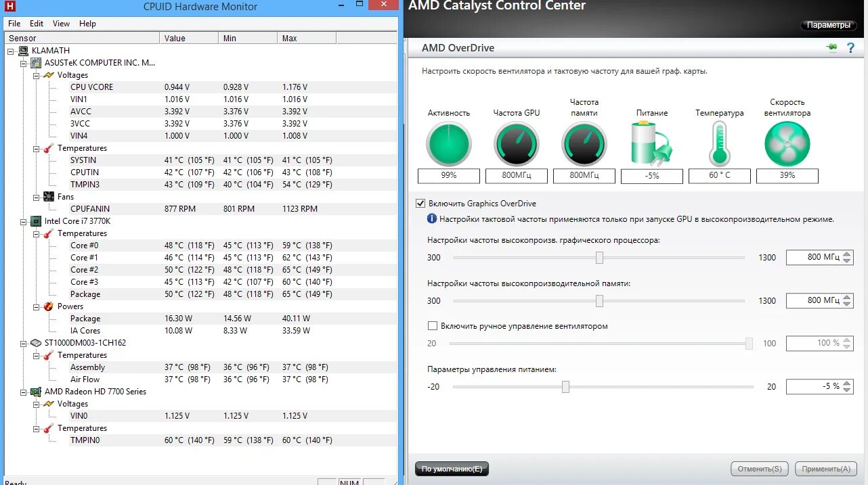This screenshot has width=868, height=485.
Task: Collapse the motherboard Voltages group
Action: (x=37, y=75)
